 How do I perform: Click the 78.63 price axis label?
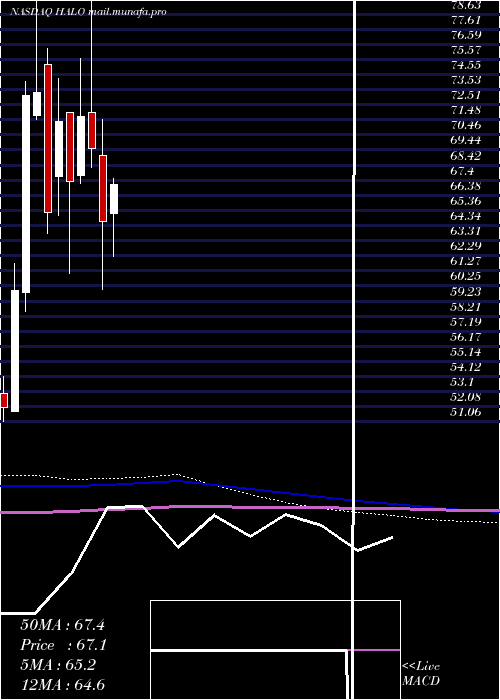466,5
